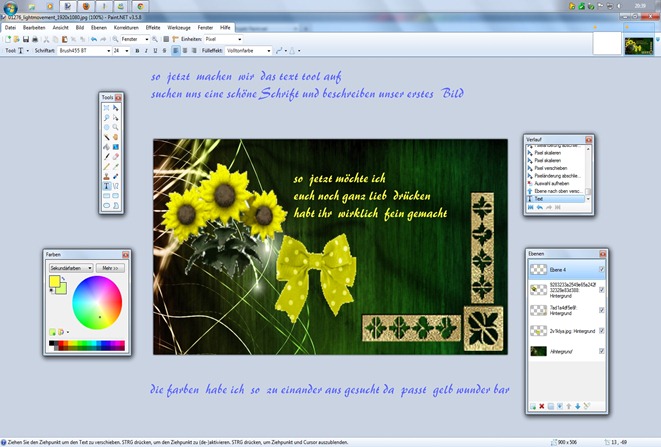Select the Gradient tool
This screenshot has height=447, width=661.
pos(116,147)
